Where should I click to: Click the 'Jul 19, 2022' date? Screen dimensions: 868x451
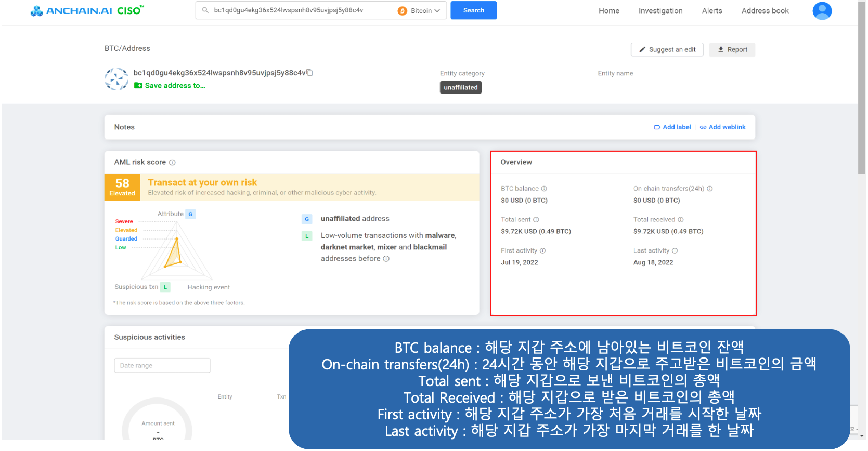(x=519, y=262)
